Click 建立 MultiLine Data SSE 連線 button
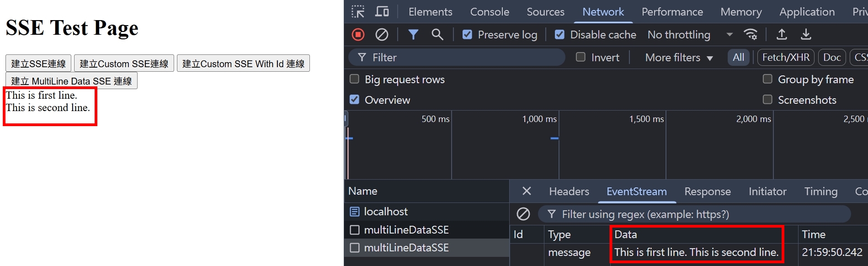This screenshot has height=266, width=868. click(x=71, y=81)
